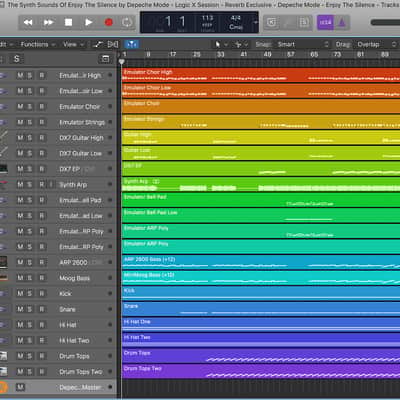Click the red Record button

(108, 22)
